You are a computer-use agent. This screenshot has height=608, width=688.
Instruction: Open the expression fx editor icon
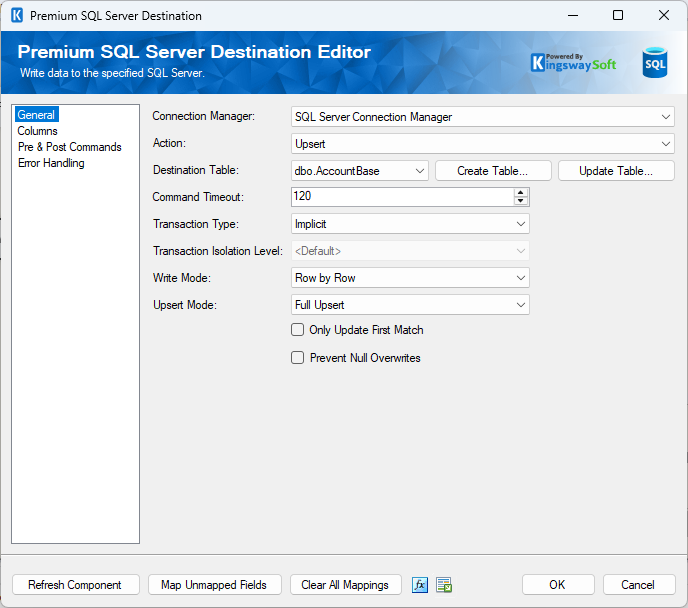click(x=420, y=585)
